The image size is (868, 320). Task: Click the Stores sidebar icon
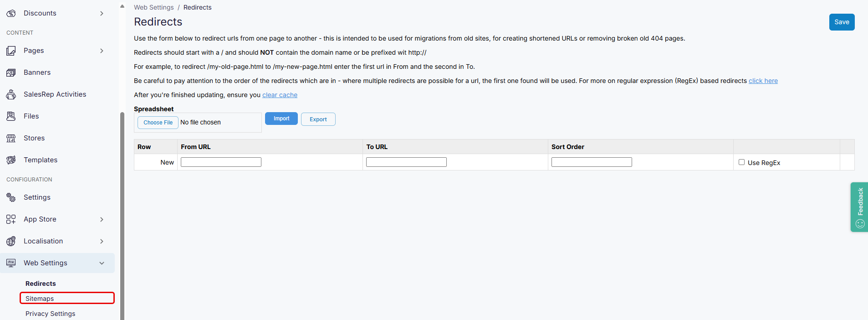tap(11, 138)
